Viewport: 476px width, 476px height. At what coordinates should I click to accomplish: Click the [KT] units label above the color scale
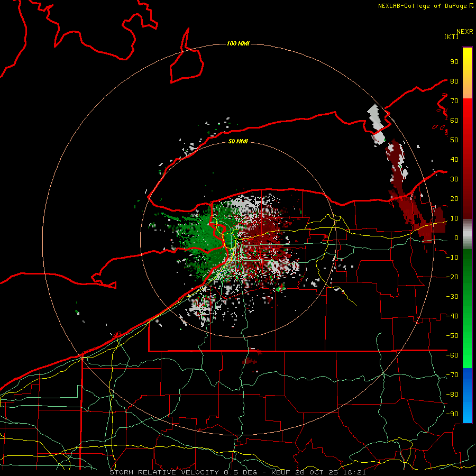[451, 36]
